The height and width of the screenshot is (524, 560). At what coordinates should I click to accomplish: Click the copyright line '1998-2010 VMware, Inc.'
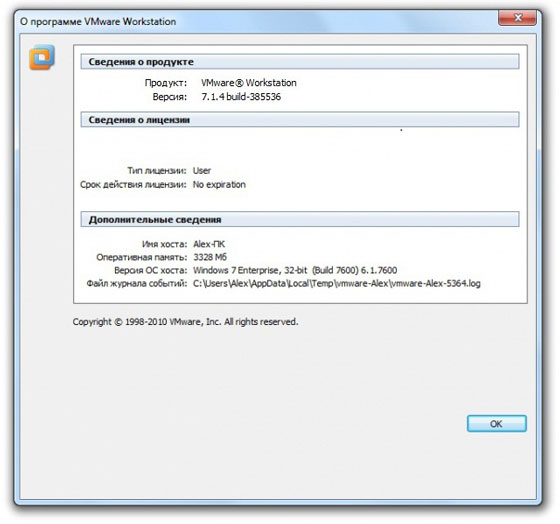[173, 322]
